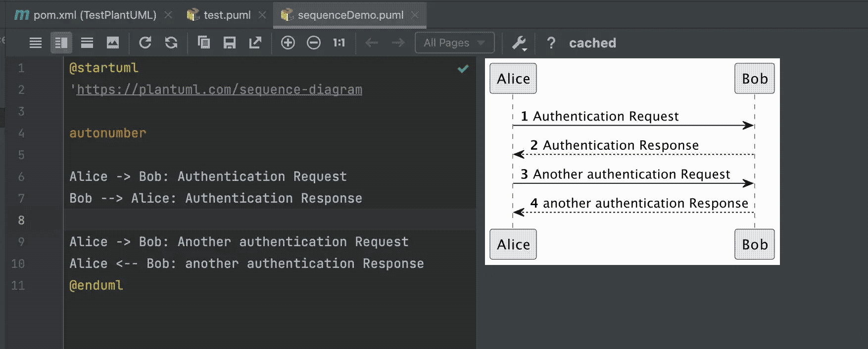Open the All Pages dropdown
This screenshot has width=868, height=349.
coord(454,43)
